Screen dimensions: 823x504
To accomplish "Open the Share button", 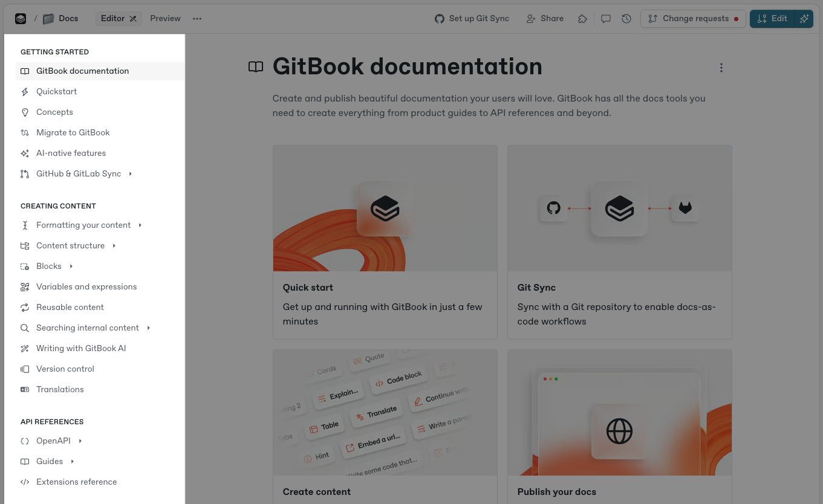I will [545, 19].
